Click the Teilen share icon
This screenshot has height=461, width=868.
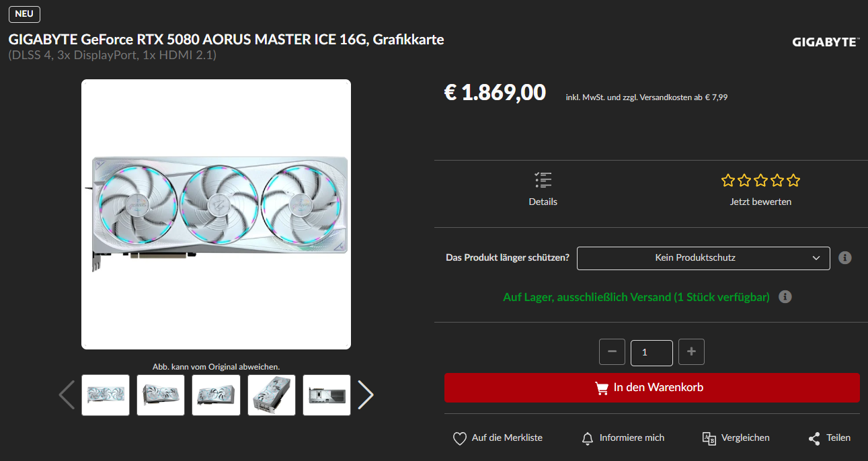tap(814, 439)
